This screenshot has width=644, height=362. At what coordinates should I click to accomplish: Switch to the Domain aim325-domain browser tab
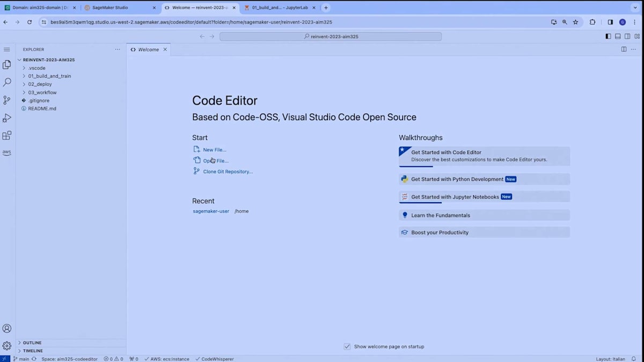(x=40, y=8)
